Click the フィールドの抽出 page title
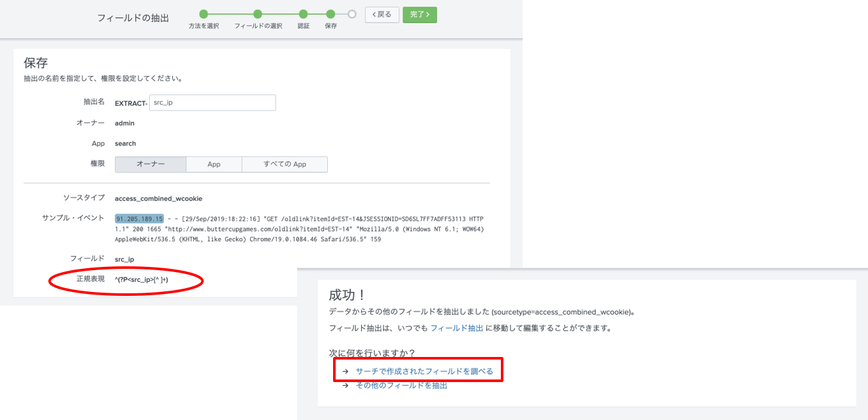868x420 pixels. (x=133, y=18)
